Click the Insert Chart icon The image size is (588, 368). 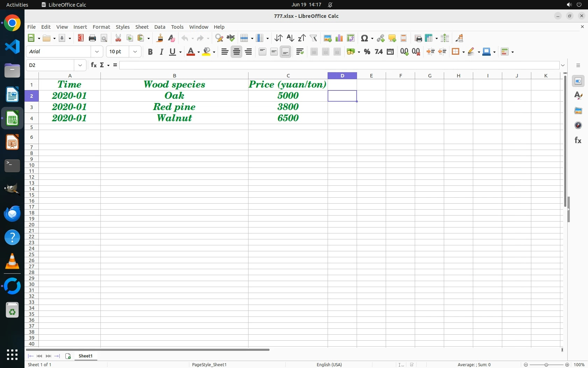[x=339, y=38]
